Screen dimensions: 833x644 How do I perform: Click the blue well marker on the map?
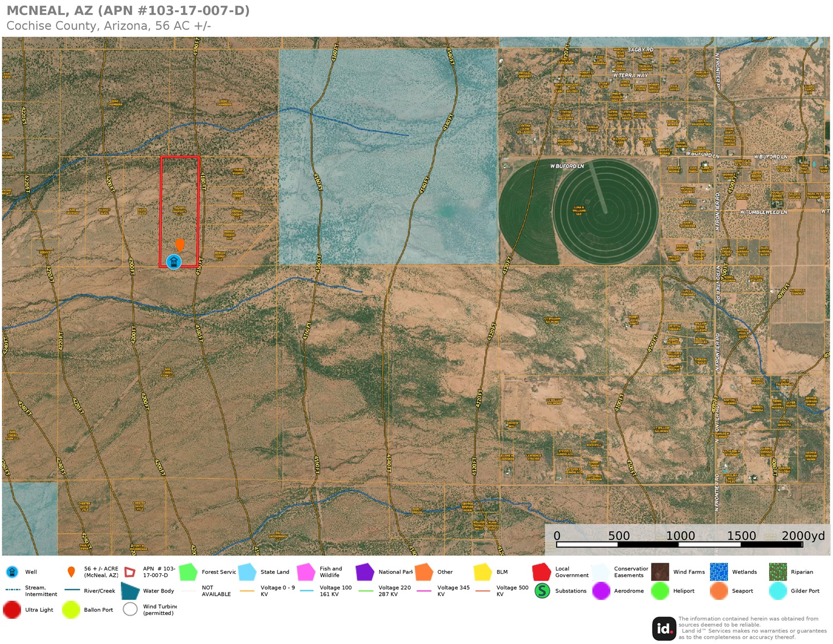(173, 262)
